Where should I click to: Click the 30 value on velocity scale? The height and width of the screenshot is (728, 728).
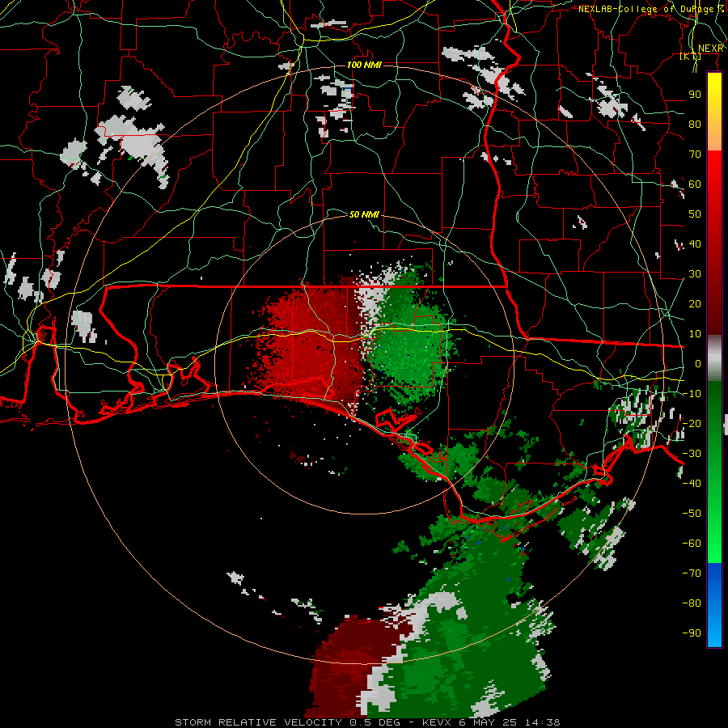pyautogui.click(x=695, y=274)
